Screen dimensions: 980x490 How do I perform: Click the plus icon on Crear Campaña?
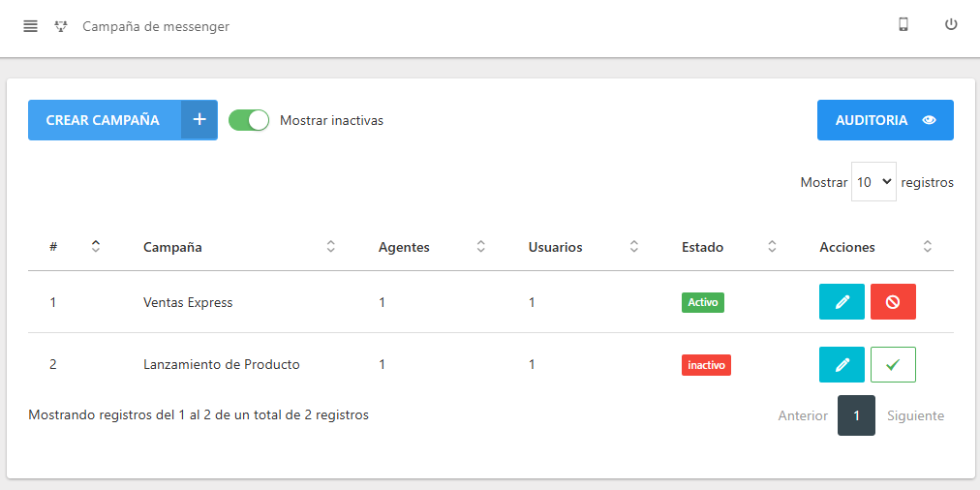199,120
